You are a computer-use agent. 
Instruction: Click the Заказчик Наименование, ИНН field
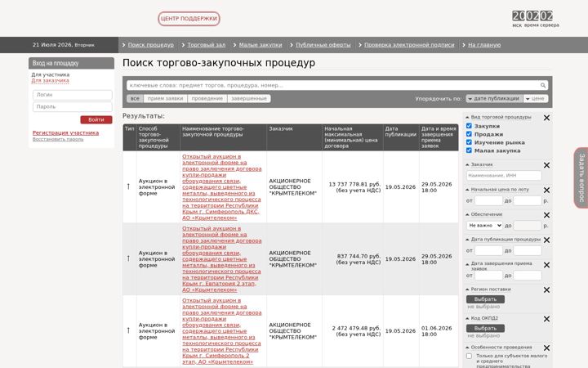(x=504, y=175)
